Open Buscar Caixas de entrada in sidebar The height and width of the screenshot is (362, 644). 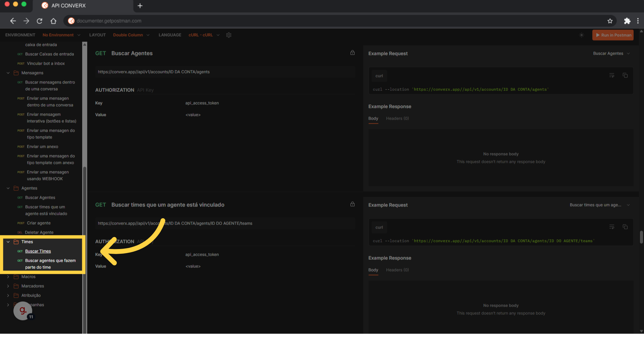pyautogui.click(x=49, y=54)
